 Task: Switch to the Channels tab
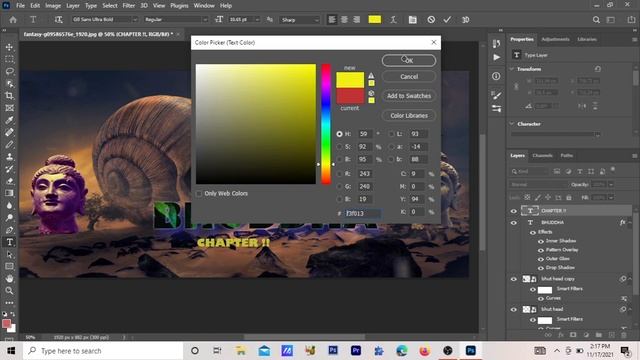point(542,156)
